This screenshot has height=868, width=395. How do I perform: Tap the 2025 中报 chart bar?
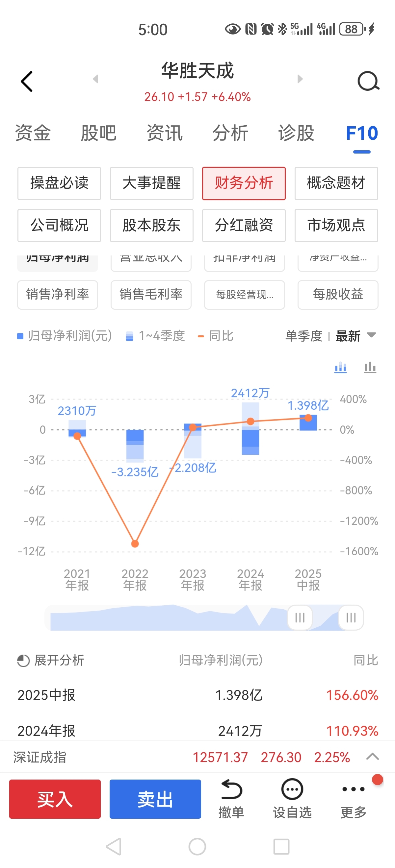308,423
